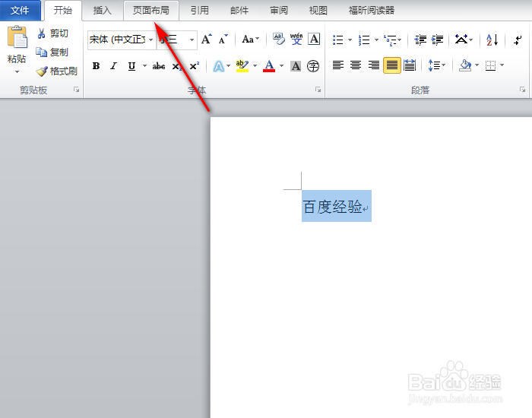Open the 福昕阅读器 tab

[372, 11]
